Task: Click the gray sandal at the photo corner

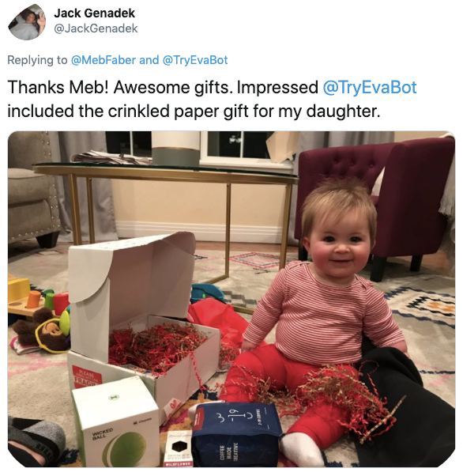Action: coord(36,442)
